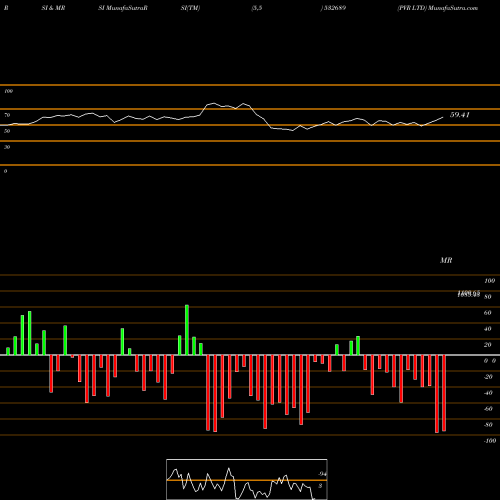Viewport: 500px width, 500px height.
Task: Click the -20 label on MR axis
Action: (x=488, y=377)
